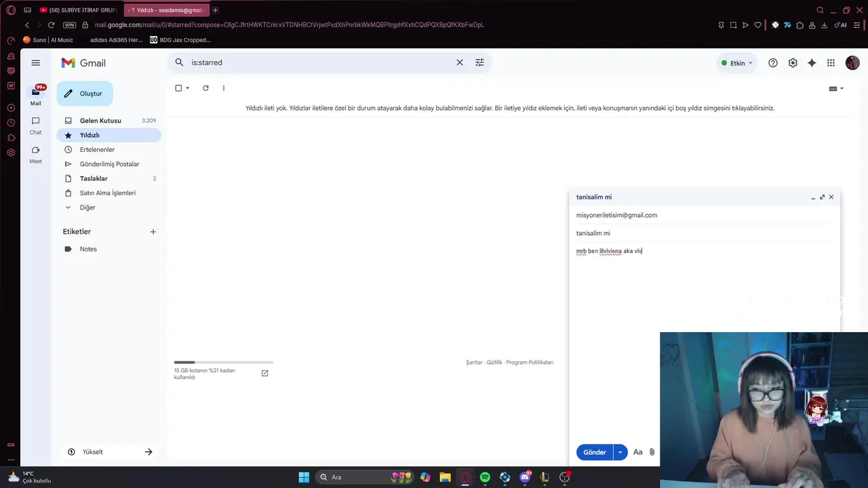Switch to the SURİYE İTİRAF YouTube tab
868x488 pixels.
coord(78,10)
